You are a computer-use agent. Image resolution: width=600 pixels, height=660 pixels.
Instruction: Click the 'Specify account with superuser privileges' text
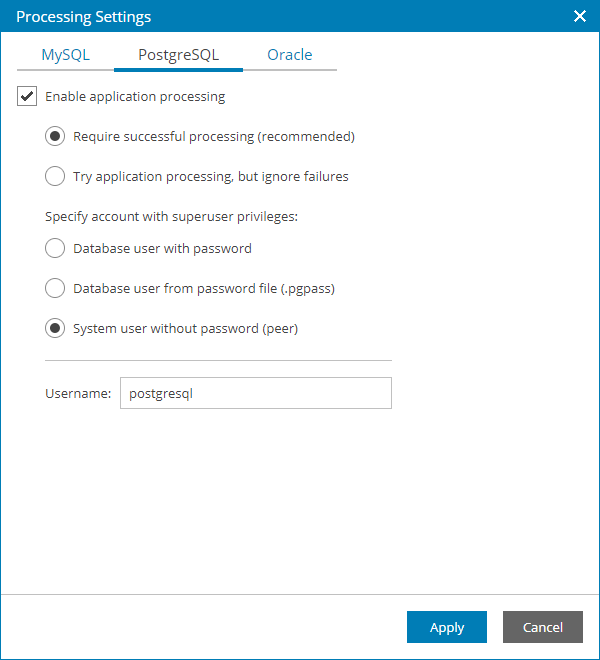(172, 216)
